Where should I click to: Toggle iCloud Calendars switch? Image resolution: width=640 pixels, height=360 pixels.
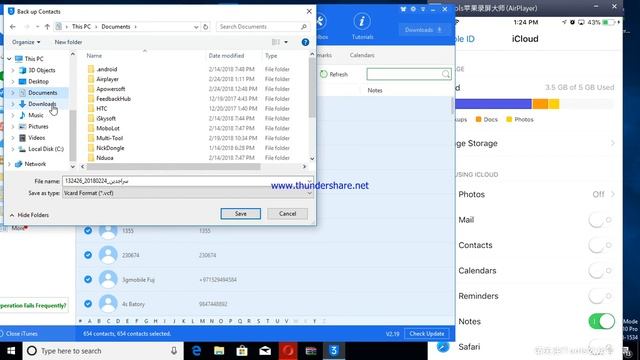(x=600, y=271)
